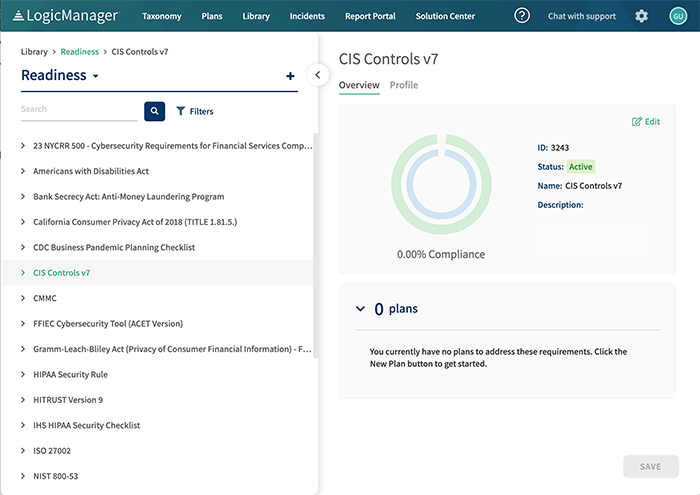Click the compliance donut chart

coord(441,184)
